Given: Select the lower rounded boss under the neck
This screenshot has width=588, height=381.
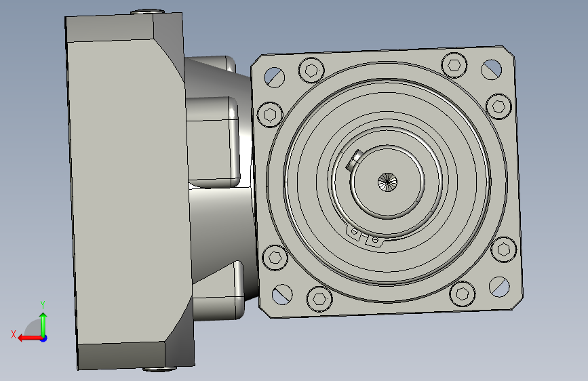Looking at the screenshot, I should [x=219, y=291].
